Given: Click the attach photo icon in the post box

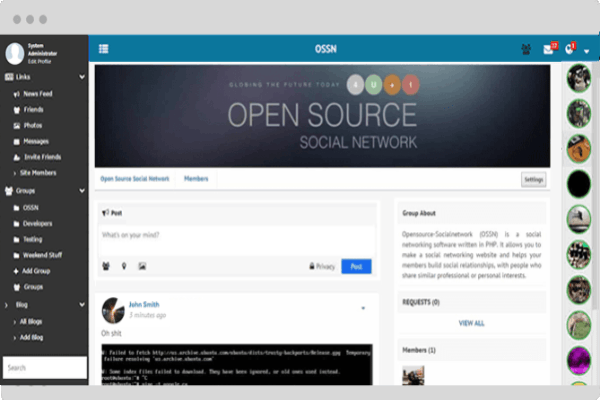Looking at the screenshot, I should click(142, 266).
